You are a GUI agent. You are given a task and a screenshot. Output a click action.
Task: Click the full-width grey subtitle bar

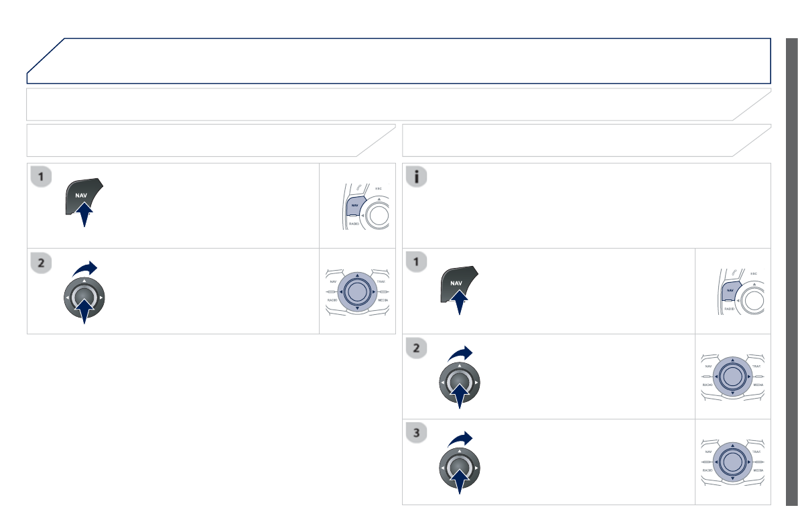click(x=399, y=105)
